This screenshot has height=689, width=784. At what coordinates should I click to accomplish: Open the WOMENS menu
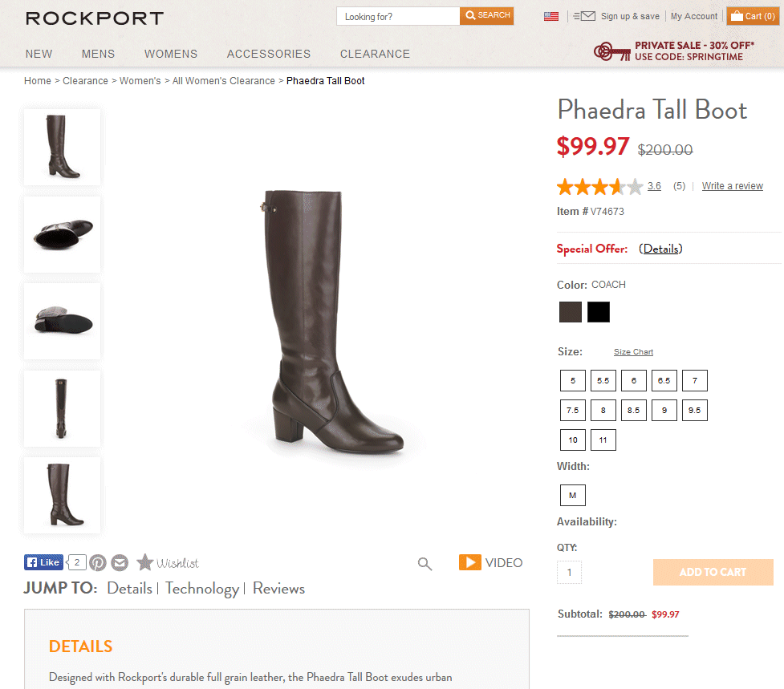[171, 54]
